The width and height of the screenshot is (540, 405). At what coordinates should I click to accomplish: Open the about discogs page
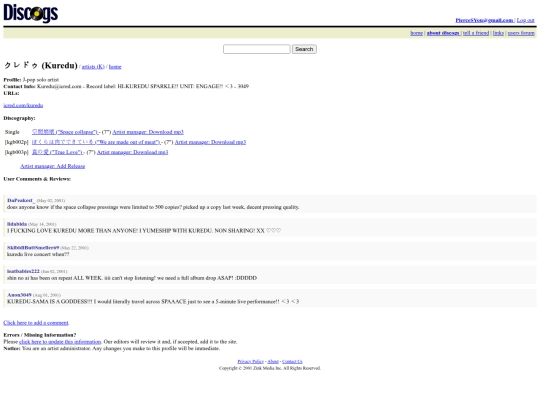[x=443, y=33]
